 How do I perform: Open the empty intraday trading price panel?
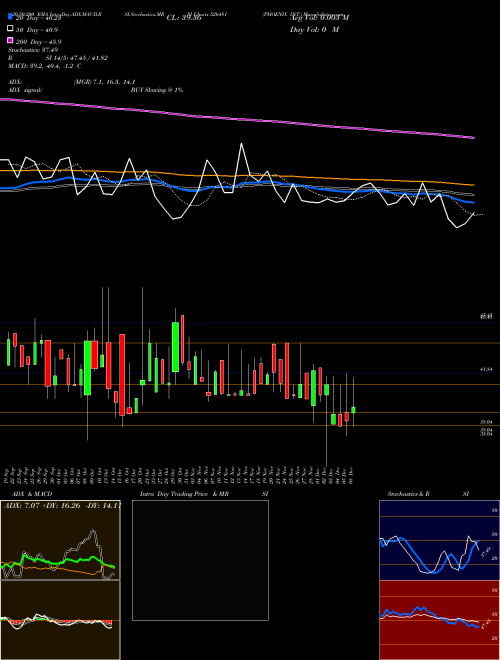point(200,560)
